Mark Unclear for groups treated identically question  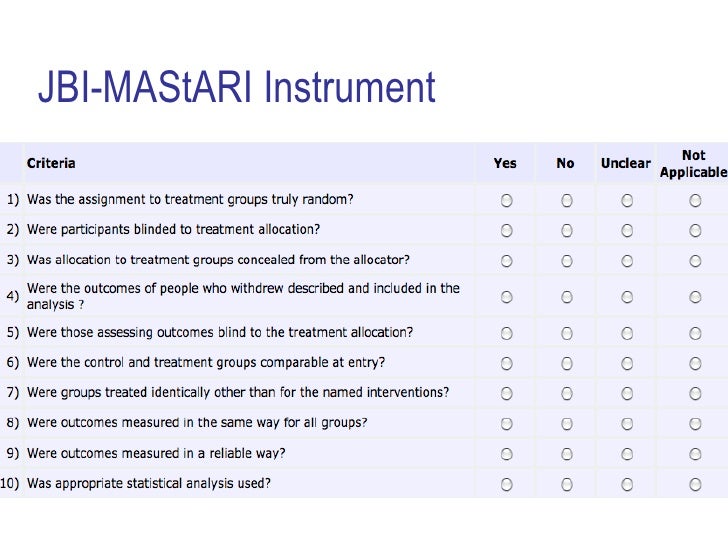pyautogui.click(x=626, y=393)
